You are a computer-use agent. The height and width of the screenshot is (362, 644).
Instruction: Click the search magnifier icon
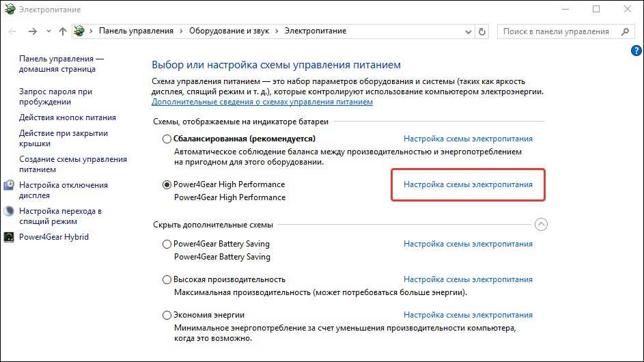coord(625,31)
